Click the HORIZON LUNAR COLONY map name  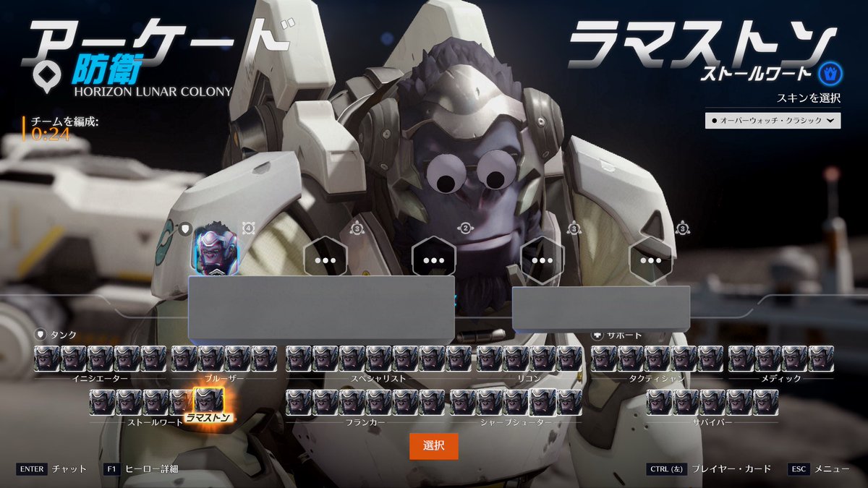coord(153,92)
